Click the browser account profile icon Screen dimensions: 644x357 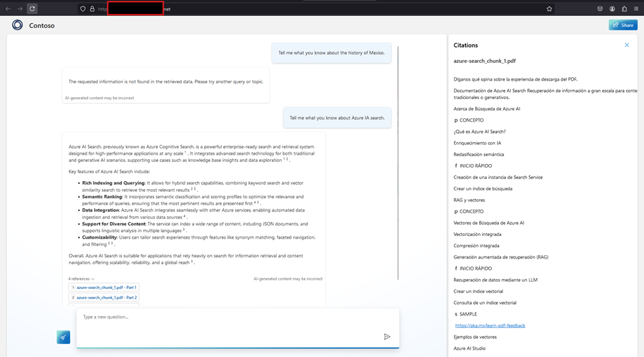click(612, 9)
